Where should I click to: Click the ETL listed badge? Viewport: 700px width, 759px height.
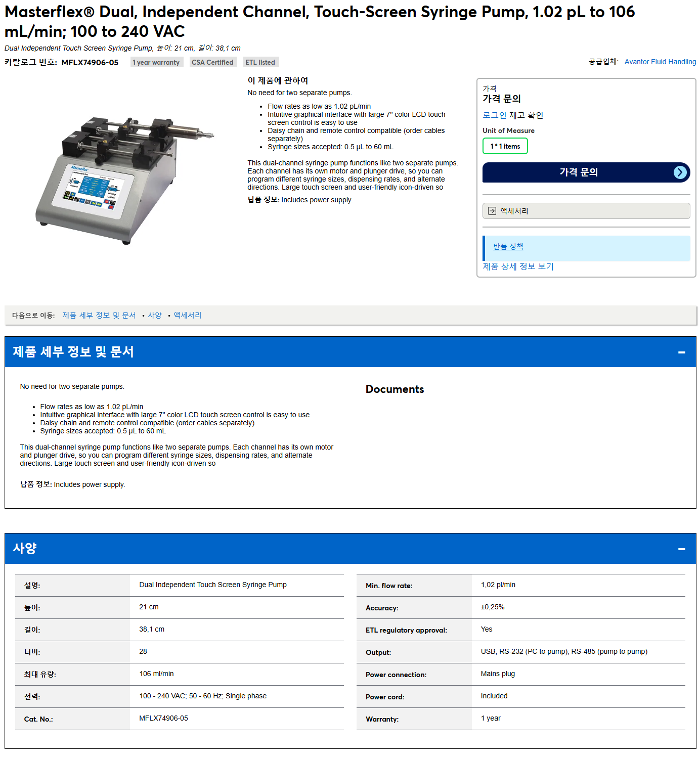coord(260,62)
